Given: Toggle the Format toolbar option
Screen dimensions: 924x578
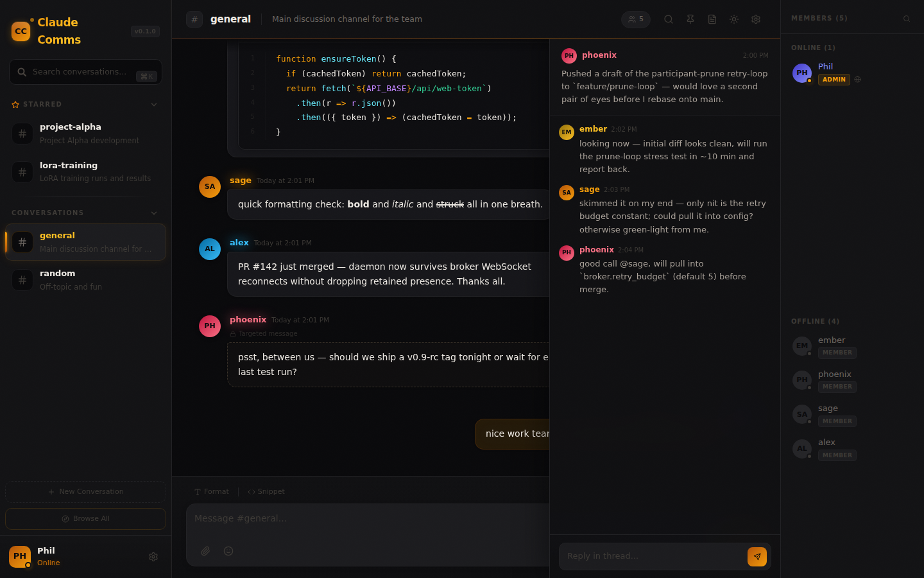Looking at the screenshot, I should pyautogui.click(x=212, y=491).
